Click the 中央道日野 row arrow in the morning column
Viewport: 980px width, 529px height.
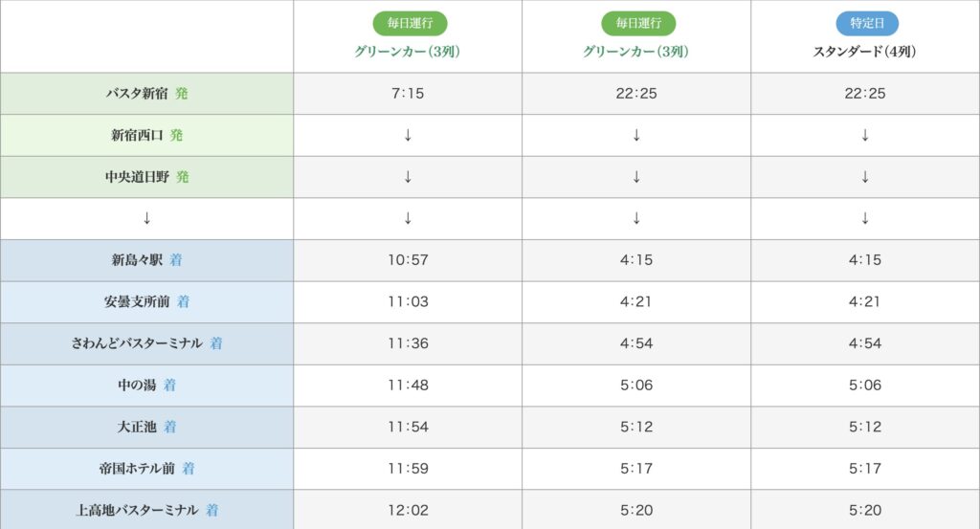pyautogui.click(x=408, y=177)
